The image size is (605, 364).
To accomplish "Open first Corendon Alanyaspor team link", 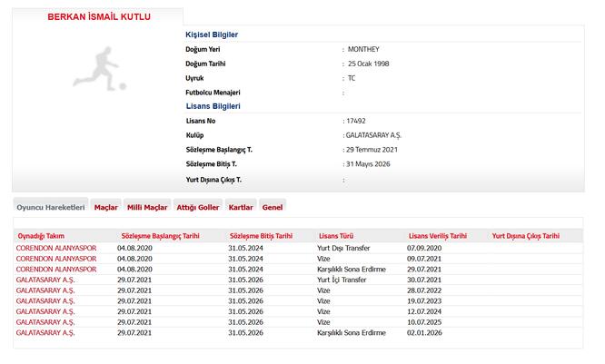I will pos(56,247).
